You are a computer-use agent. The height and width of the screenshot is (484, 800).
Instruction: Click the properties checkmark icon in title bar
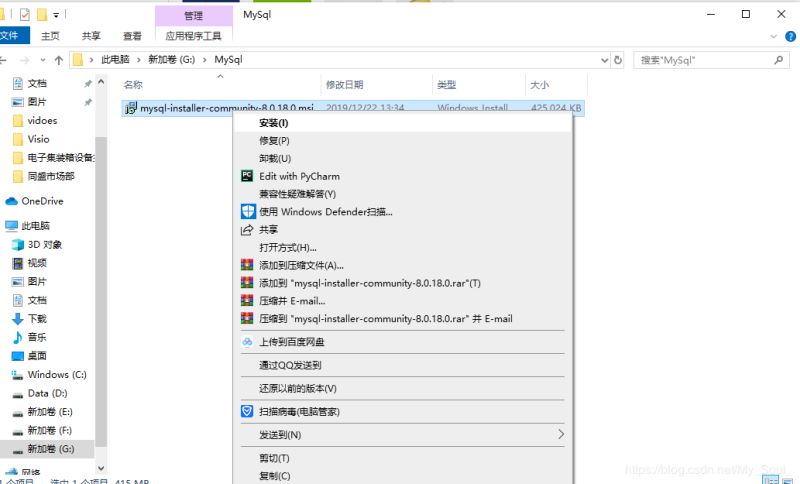[24, 15]
